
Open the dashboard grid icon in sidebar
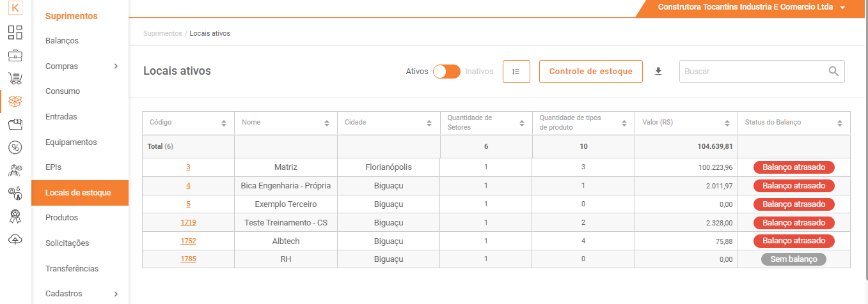coord(15,32)
